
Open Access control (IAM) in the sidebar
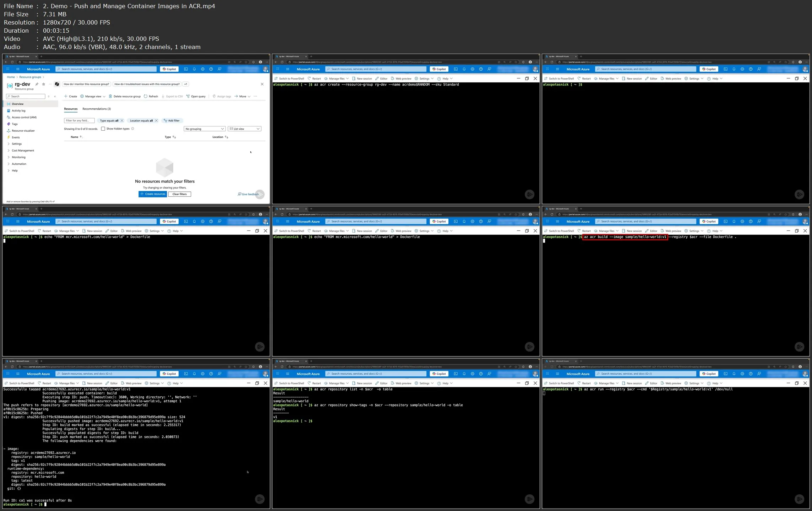pyautogui.click(x=24, y=117)
